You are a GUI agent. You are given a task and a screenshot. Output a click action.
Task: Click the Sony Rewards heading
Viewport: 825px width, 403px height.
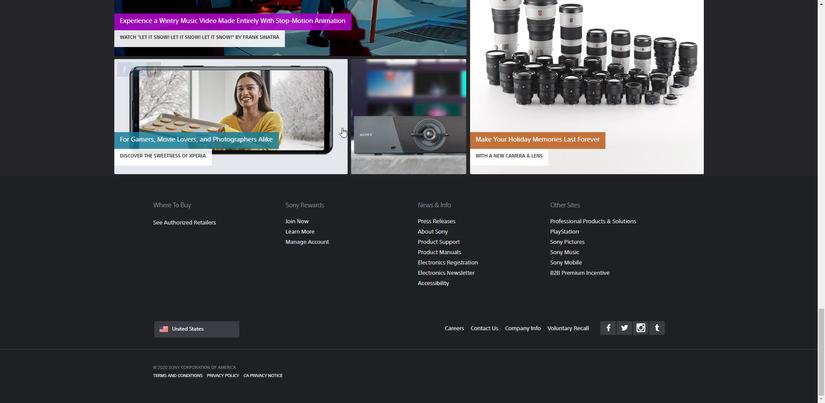pos(305,205)
